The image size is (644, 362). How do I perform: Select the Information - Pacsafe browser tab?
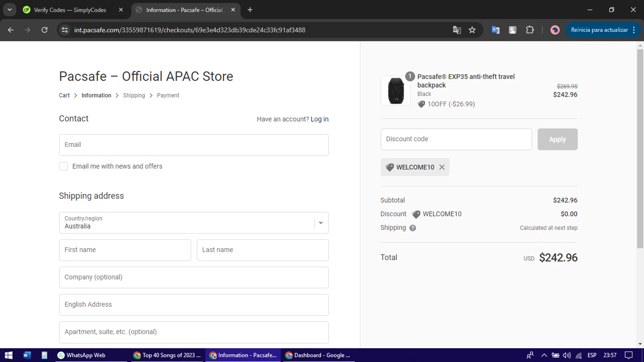coord(185,10)
